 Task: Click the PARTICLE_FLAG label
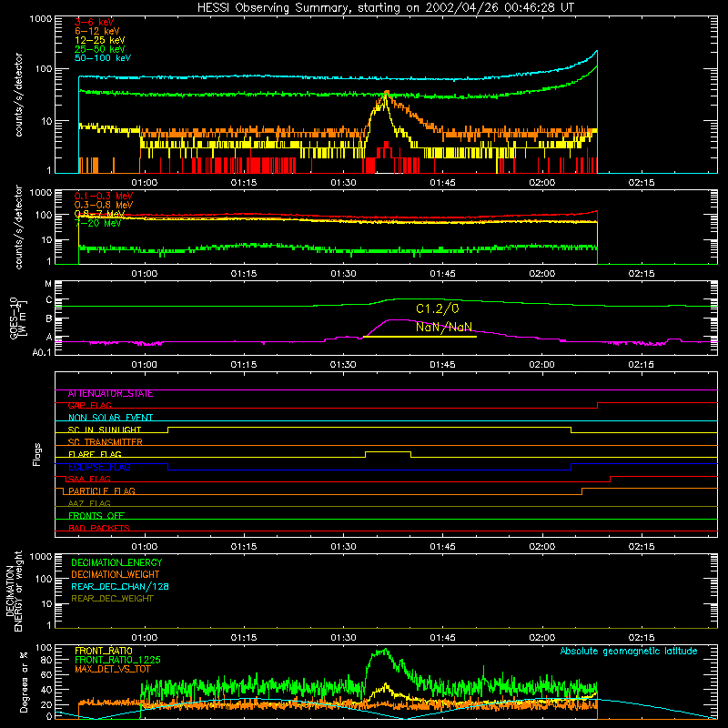[x=102, y=491]
